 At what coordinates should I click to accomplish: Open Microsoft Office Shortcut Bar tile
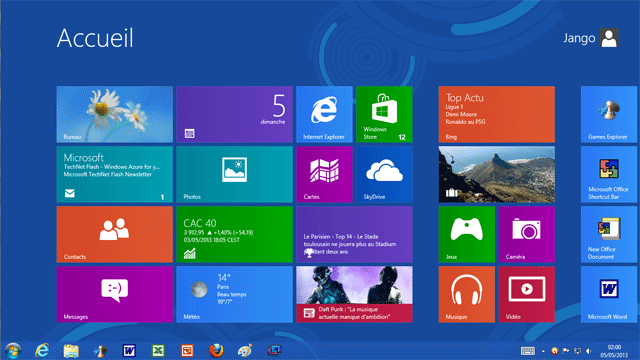(609, 174)
